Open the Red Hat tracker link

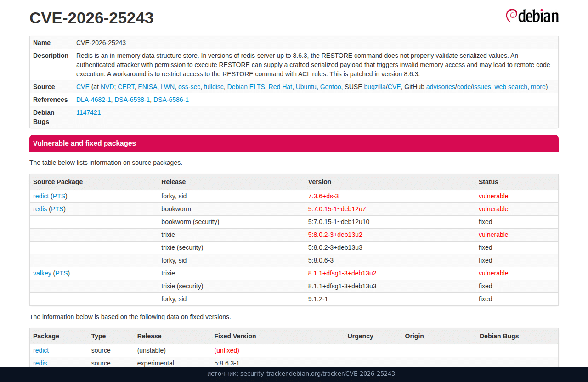[280, 87]
